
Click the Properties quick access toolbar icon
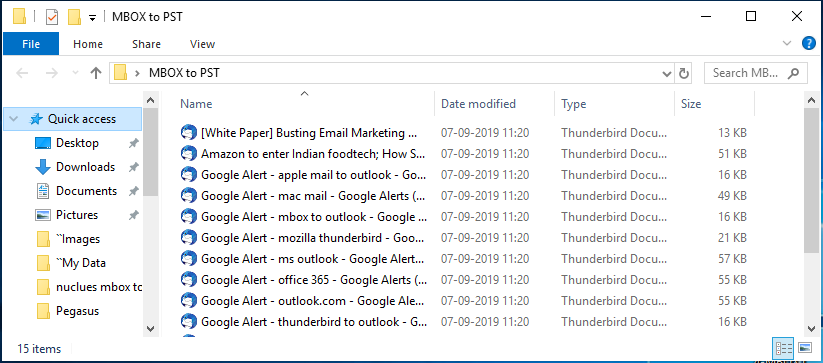pos(52,17)
